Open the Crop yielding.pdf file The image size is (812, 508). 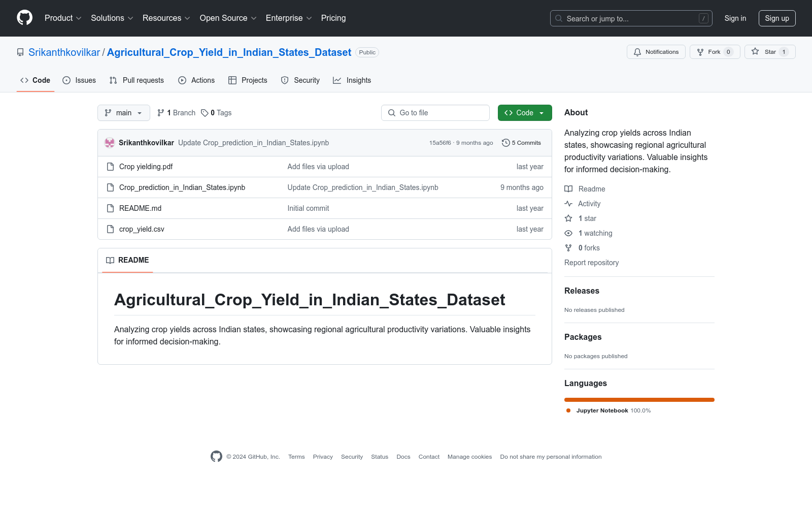click(x=146, y=167)
